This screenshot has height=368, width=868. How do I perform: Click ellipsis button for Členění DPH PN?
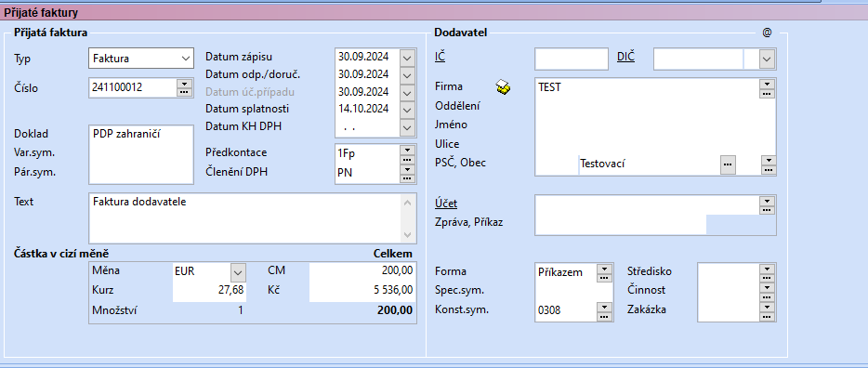click(407, 178)
